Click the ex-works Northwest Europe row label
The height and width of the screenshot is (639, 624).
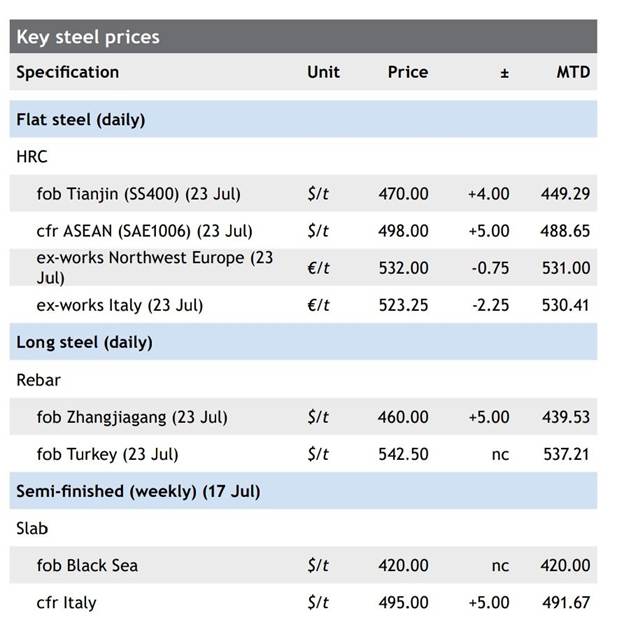pyautogui.click(x=154, y=267)
